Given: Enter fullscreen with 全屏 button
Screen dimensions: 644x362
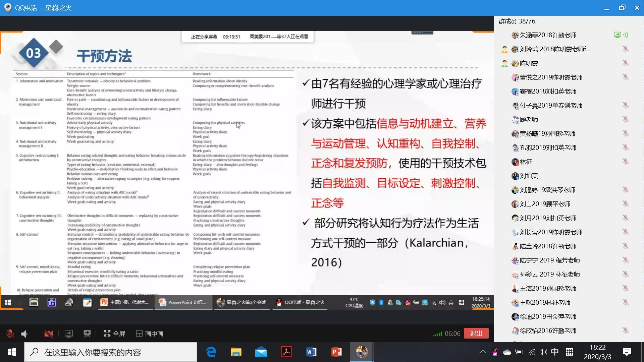Looking at the screenshot, I should pos(114,334).
